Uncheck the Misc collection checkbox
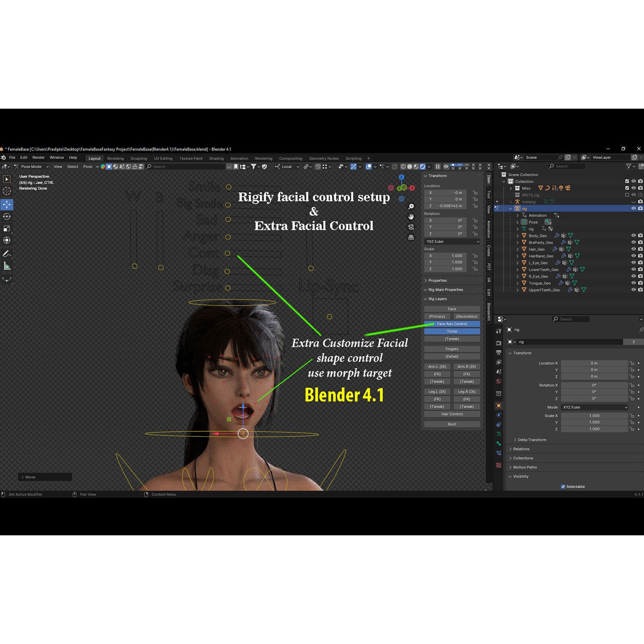Viewport: 644px width, 644px height. [x=626, y=188]
